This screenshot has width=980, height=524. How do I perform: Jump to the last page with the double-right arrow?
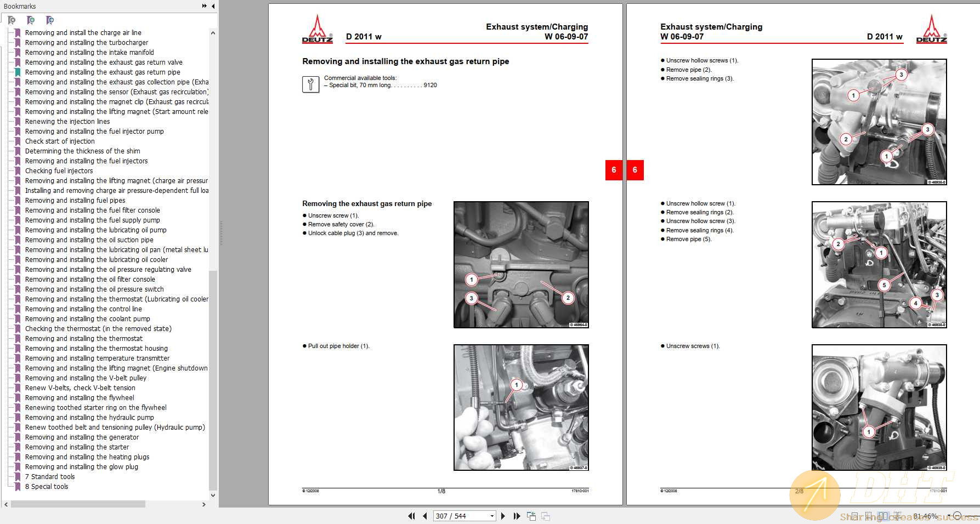click(517, 516)
